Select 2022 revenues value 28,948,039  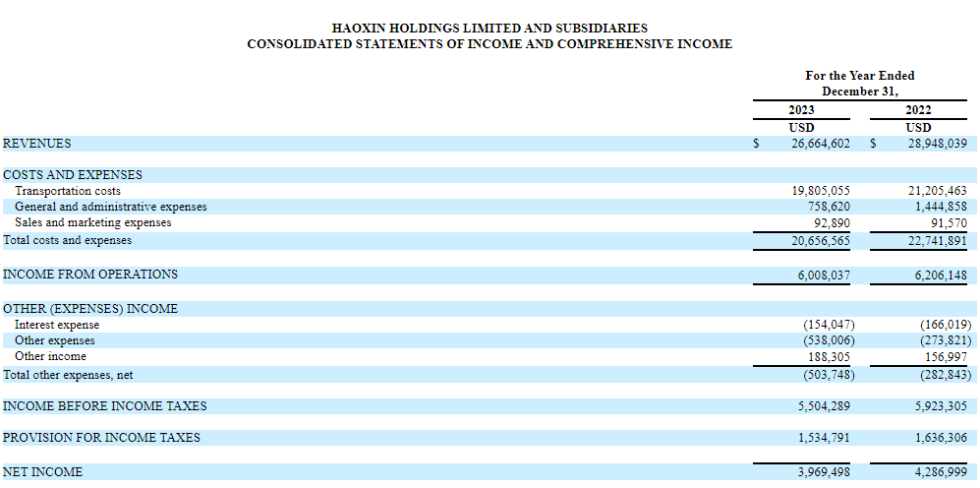point(938,144)
